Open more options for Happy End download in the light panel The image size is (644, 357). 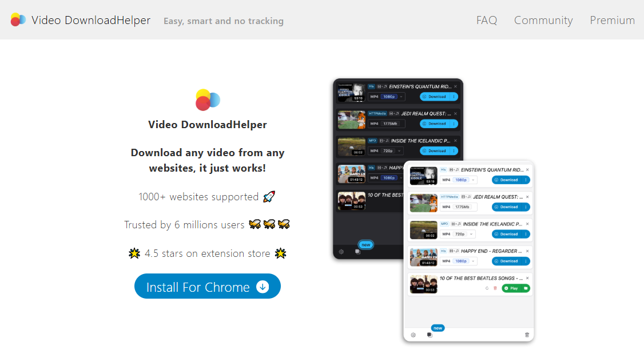point(526,261)
